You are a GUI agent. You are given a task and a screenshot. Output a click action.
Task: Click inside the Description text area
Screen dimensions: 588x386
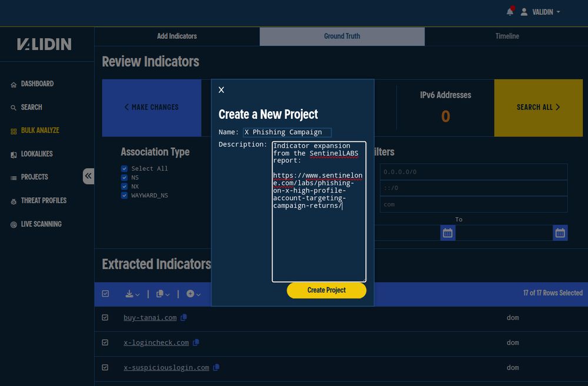[319, 212]
